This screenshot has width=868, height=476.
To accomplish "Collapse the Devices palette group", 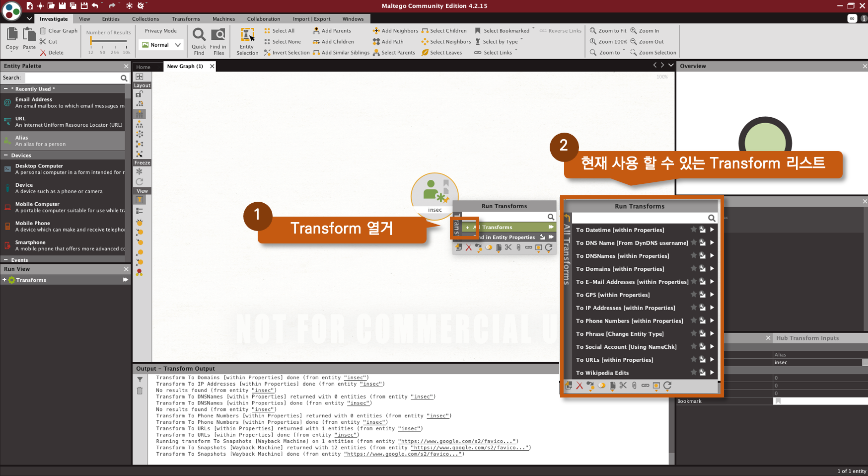I will (x=5, y=156).
